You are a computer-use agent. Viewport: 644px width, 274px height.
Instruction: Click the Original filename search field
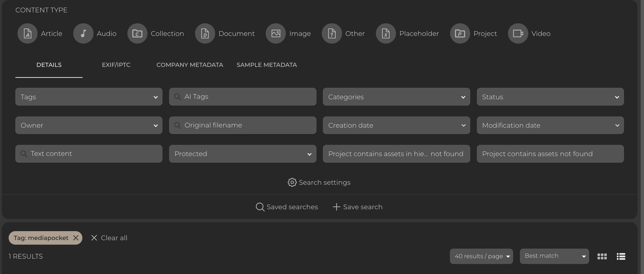click(242, 125)
